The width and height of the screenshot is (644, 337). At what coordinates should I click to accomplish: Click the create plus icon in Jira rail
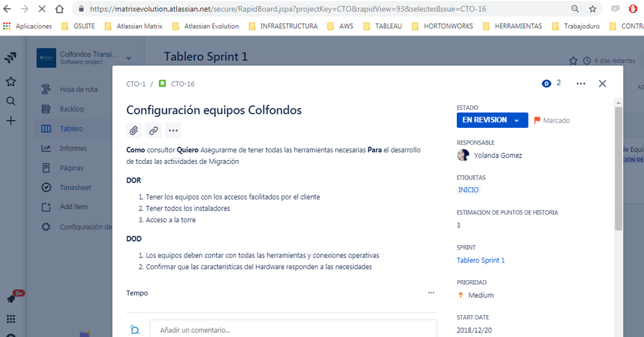pos(11,121)
